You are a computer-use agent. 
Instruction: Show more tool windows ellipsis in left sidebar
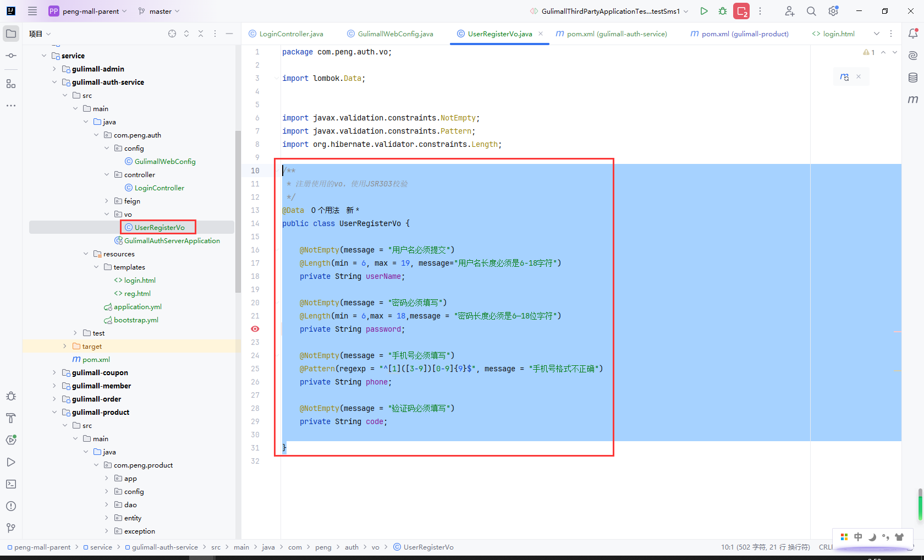(11, 106)
